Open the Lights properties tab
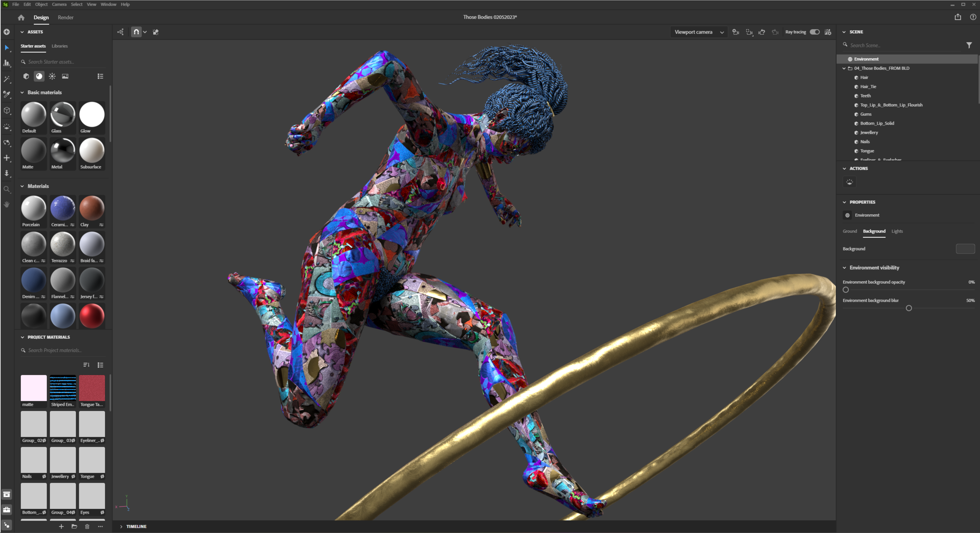 click(897, 231)
